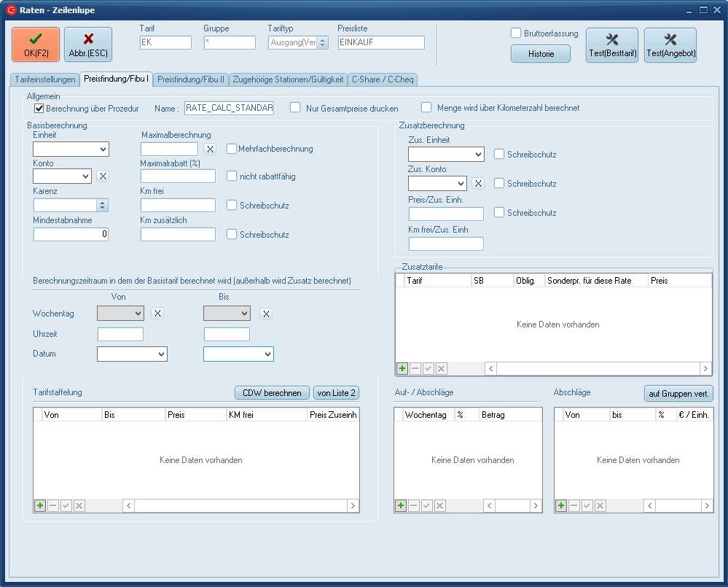Add new row in Tarifstaffelung table

pos(40,505)
